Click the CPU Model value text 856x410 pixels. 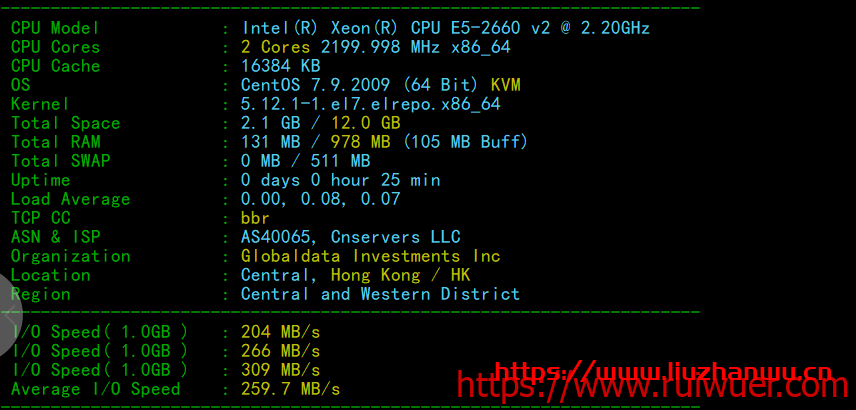pos(445,28)
